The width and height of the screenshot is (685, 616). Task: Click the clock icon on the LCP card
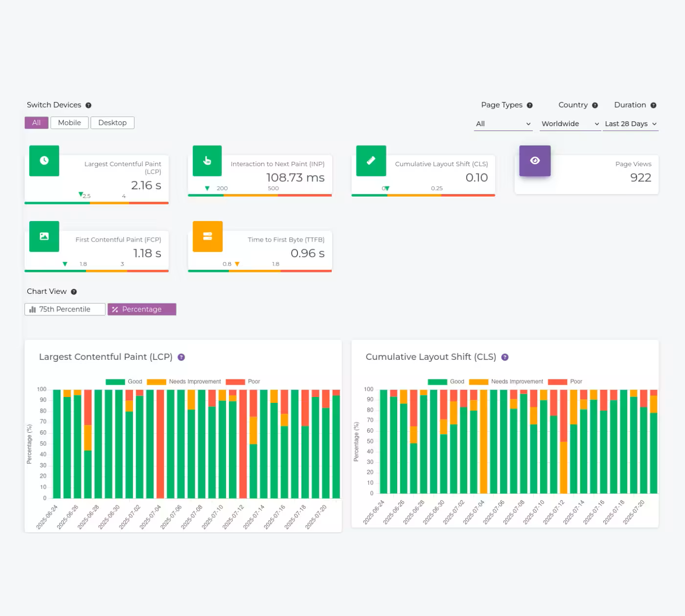click(44, 160)
